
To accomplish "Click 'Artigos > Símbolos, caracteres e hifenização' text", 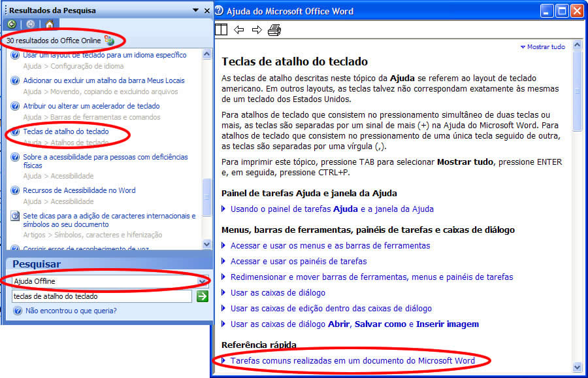I will coord(93,235).
